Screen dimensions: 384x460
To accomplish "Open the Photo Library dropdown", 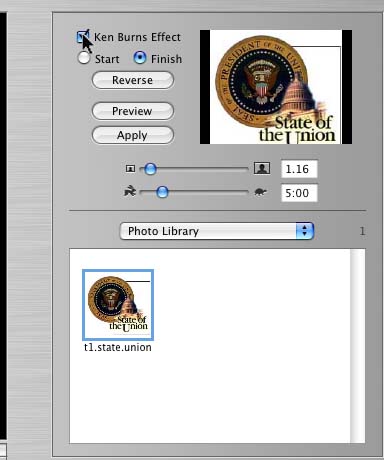I will (x=217, y=231).
